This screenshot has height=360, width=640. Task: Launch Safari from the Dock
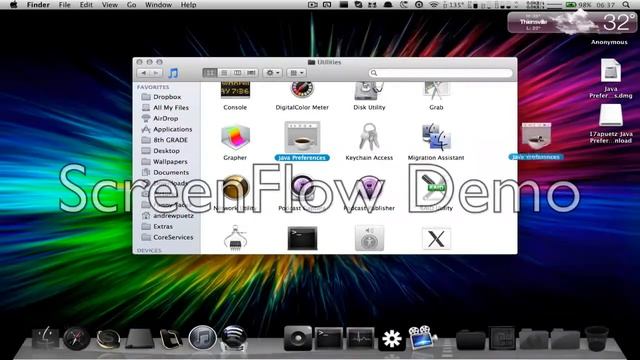(x=76, y=338)
